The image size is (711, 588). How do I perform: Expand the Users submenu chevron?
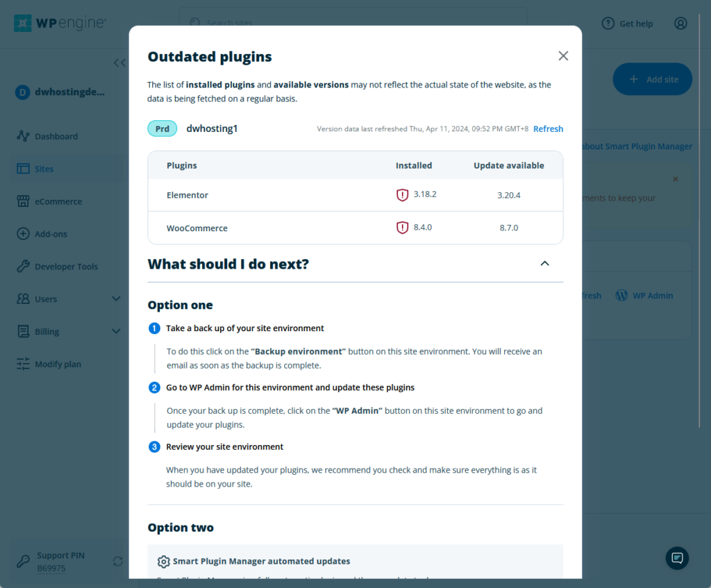(x=116, y=299)
